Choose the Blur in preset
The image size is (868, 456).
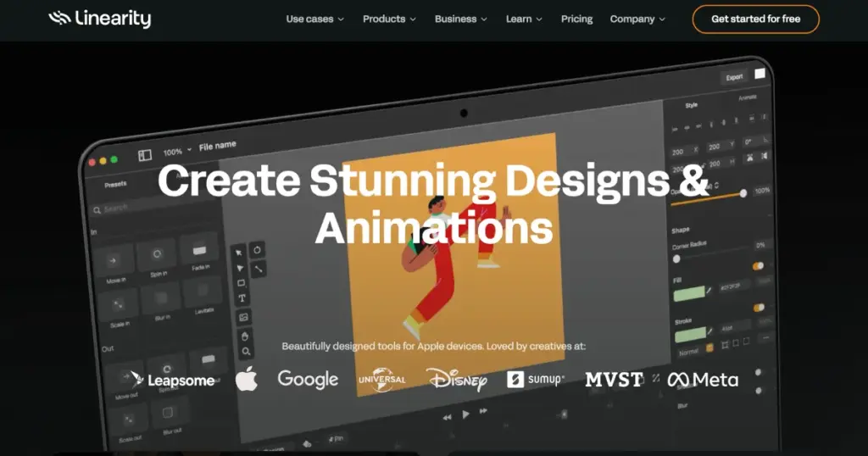162,302
